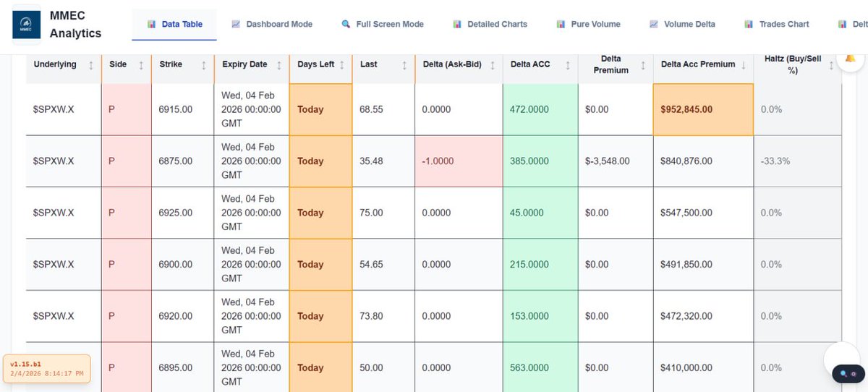
Task: Click the MMEC logo icon
Action: point(27,25)
